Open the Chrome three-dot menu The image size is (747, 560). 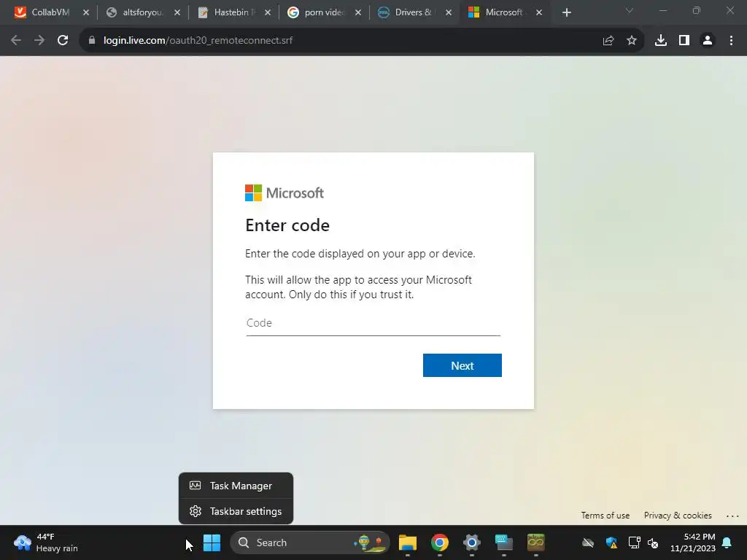[x=731, y=41]
